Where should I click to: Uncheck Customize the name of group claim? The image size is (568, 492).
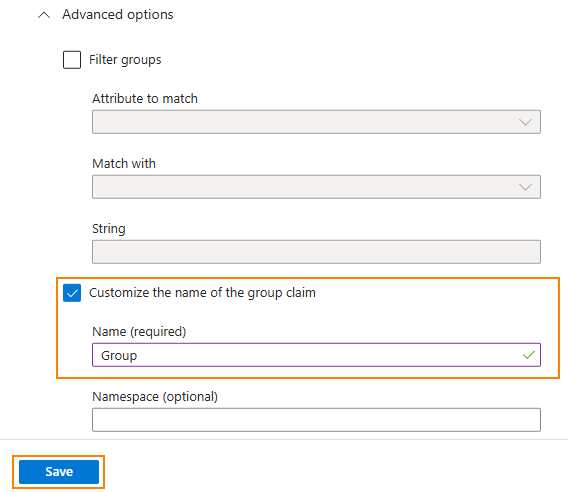point(72,293)
